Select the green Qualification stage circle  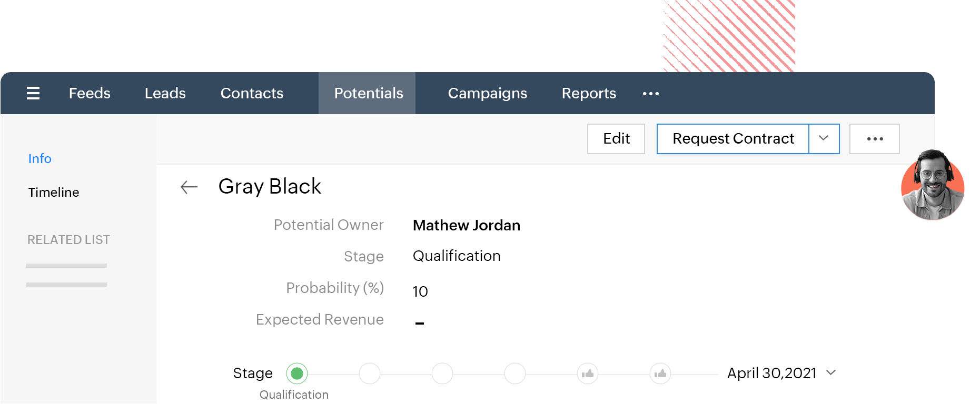297,373
